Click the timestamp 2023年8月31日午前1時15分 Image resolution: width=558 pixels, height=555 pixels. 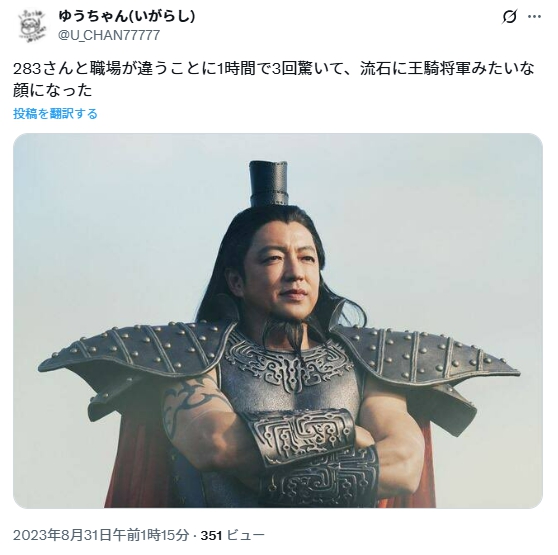(101, 535)
